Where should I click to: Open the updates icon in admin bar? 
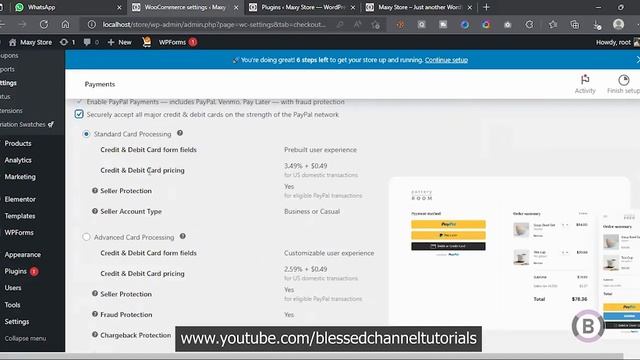67,42
